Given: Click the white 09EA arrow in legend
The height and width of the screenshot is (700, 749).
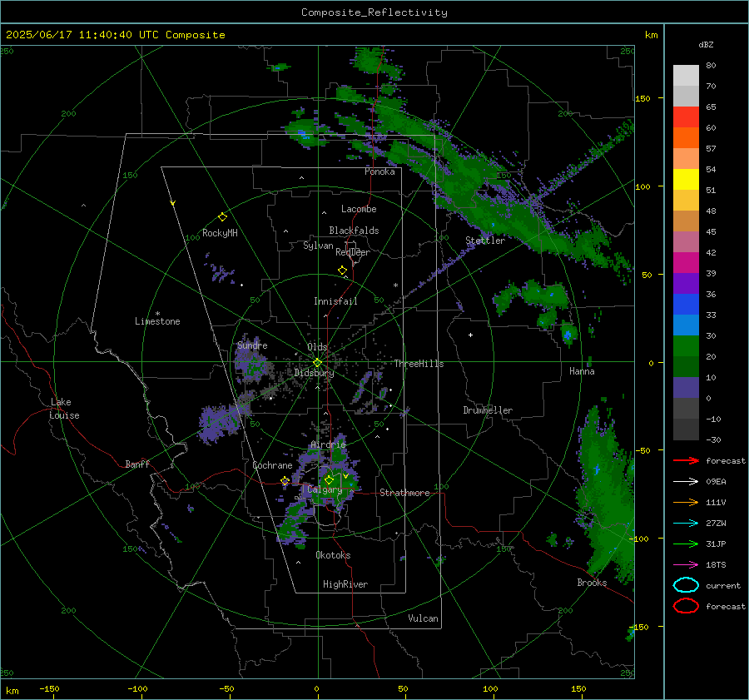Looking at the screenshot, I should 686,482.
